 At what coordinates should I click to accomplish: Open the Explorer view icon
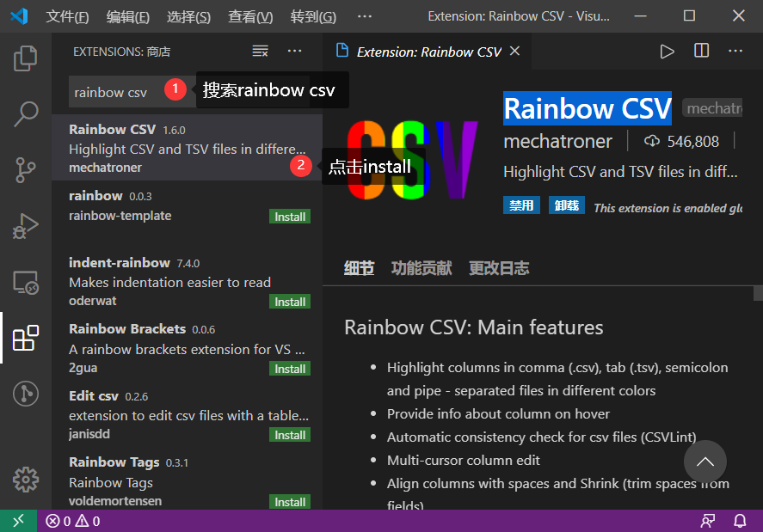point(26,58)
